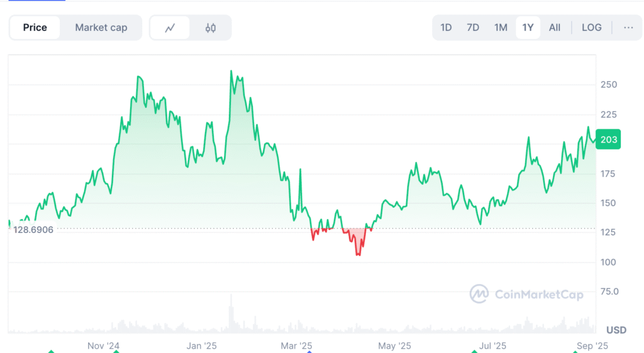Set chart range to 7D
Image resolution: width=644 pixels, height=353 pixels.
tap(473, 28)
